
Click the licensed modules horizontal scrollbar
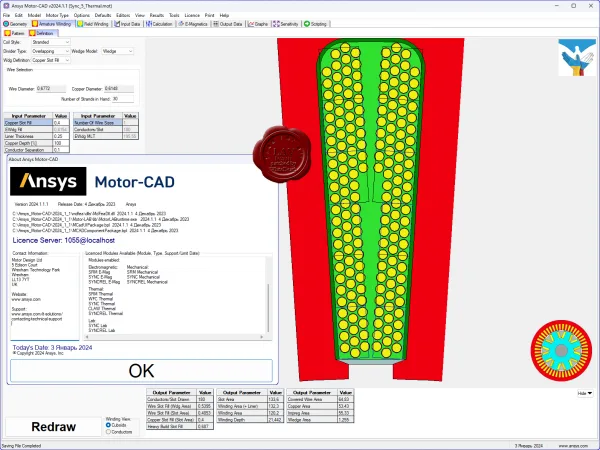click(174, 337)
